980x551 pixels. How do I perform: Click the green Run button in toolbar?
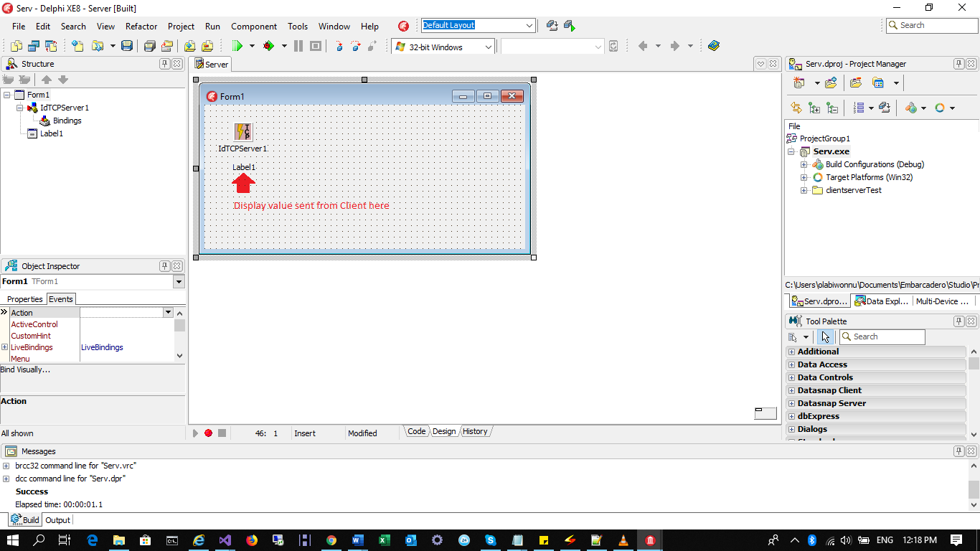pos(237,46)
